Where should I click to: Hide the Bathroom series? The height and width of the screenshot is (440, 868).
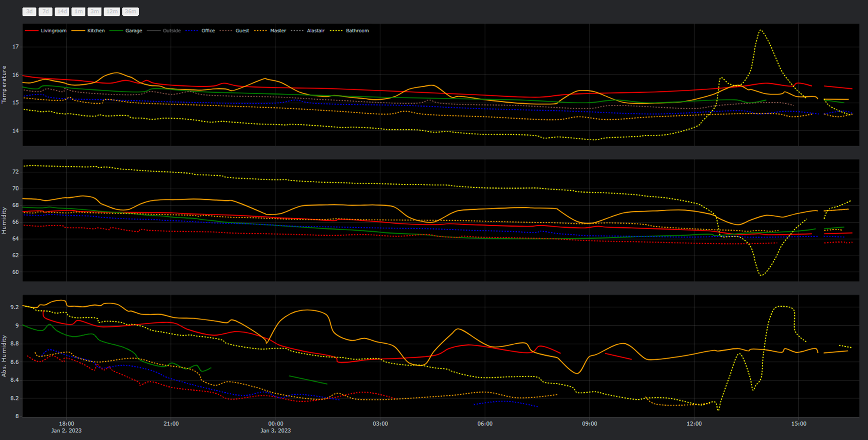358,31
